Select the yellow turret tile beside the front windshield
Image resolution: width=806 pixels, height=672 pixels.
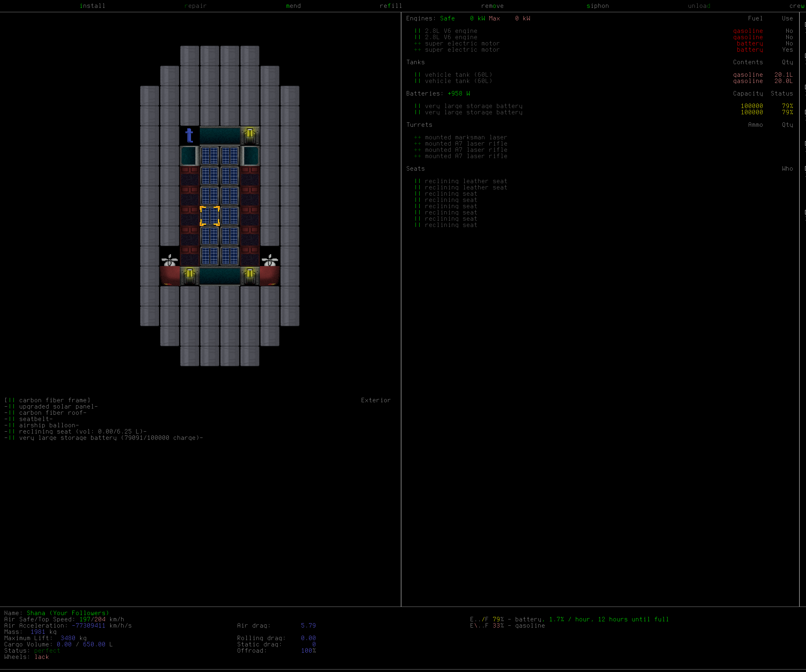tap(250, 136)
